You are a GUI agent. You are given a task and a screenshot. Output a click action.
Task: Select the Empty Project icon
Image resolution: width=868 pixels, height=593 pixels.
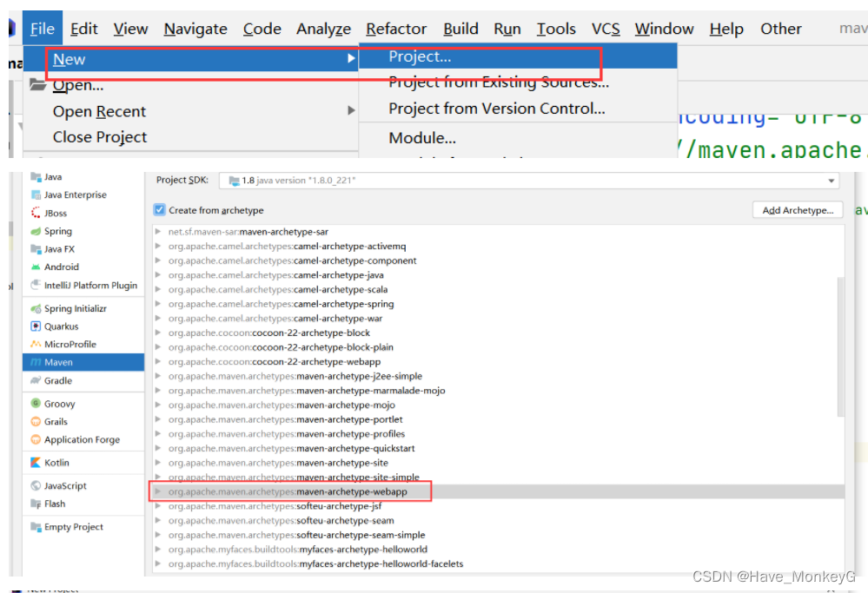36,527
